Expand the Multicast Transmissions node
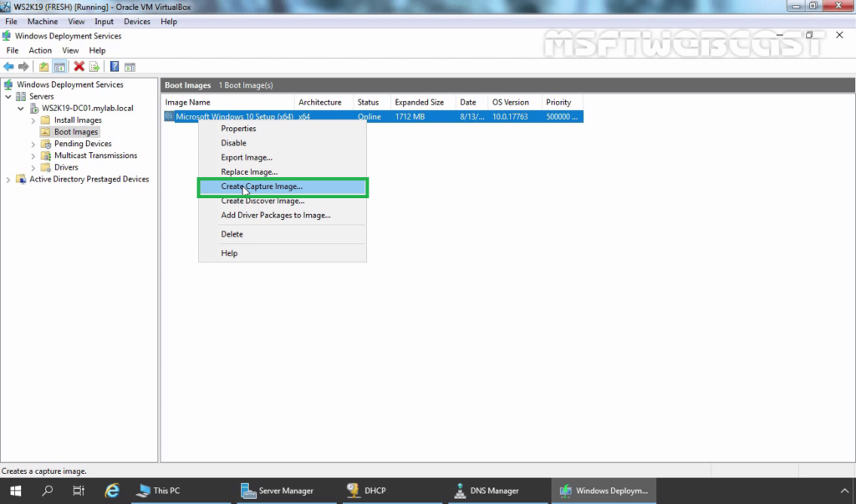Image resolution: width=856 pixels, height=504 pixels. 33,155
